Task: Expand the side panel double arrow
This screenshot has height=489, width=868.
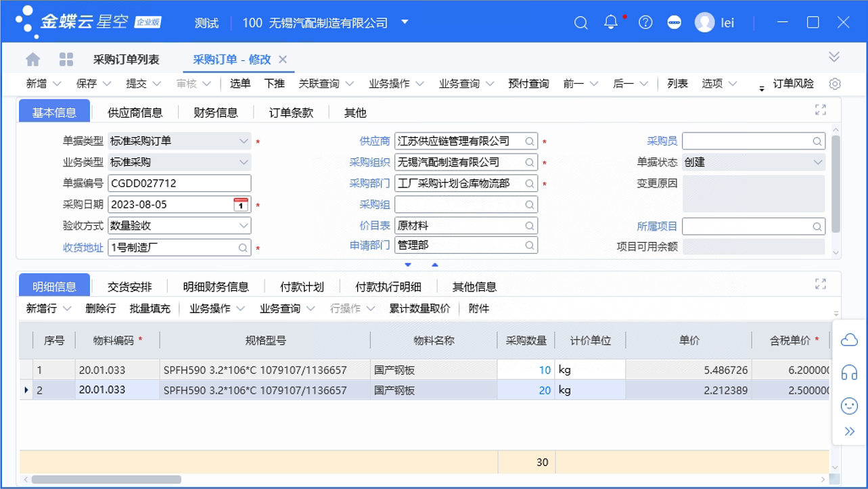Action: click(850, 432)
